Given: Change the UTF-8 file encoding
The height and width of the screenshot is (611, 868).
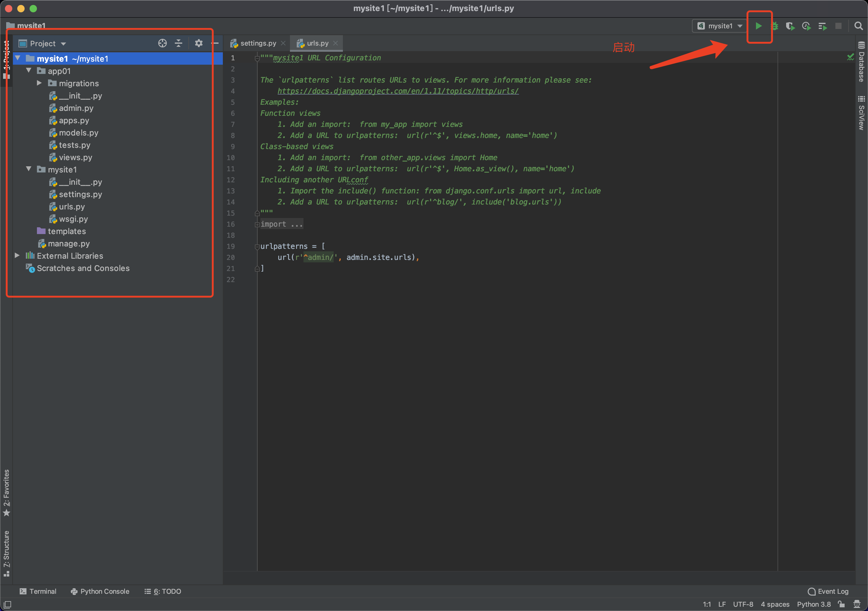Looking at the screenshot, I should tap(743, 604).
